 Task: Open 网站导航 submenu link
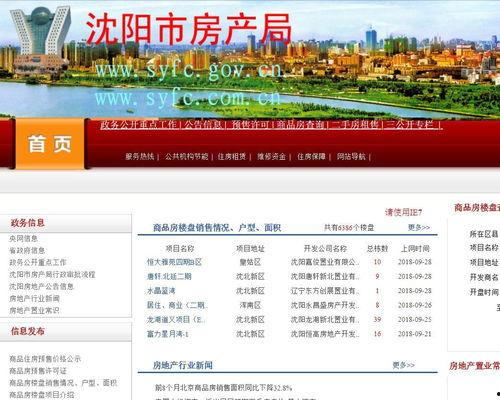(x=351, y=156)
